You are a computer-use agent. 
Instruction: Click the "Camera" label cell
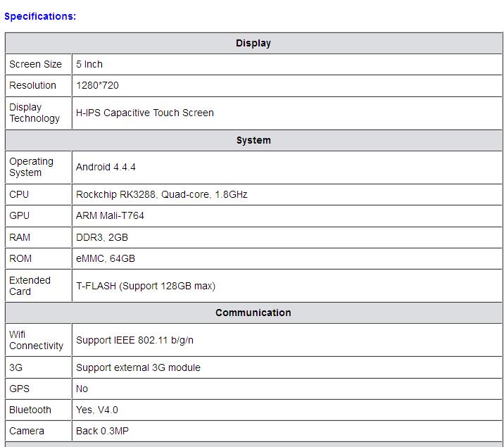(x=38, y=432)
